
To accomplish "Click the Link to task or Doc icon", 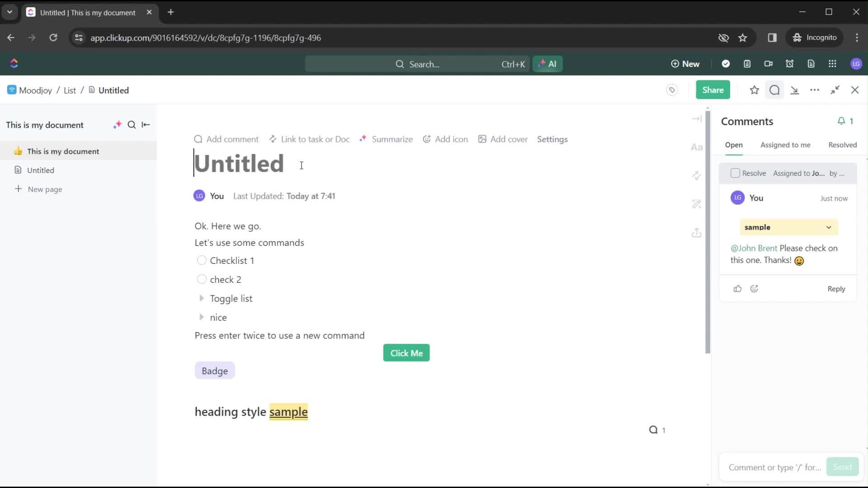I will [x=274, y=139].
